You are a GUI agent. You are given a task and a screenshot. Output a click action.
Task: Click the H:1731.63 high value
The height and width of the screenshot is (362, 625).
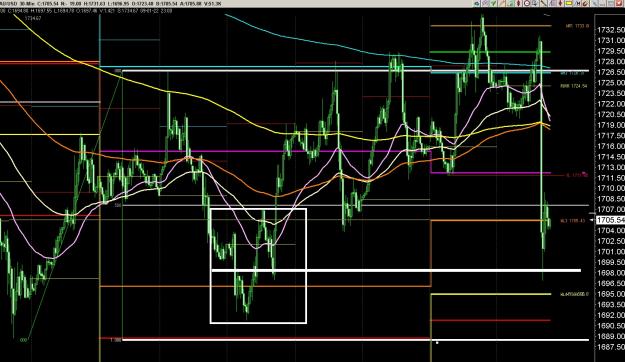pyautogui.click(x=94, y=4)
